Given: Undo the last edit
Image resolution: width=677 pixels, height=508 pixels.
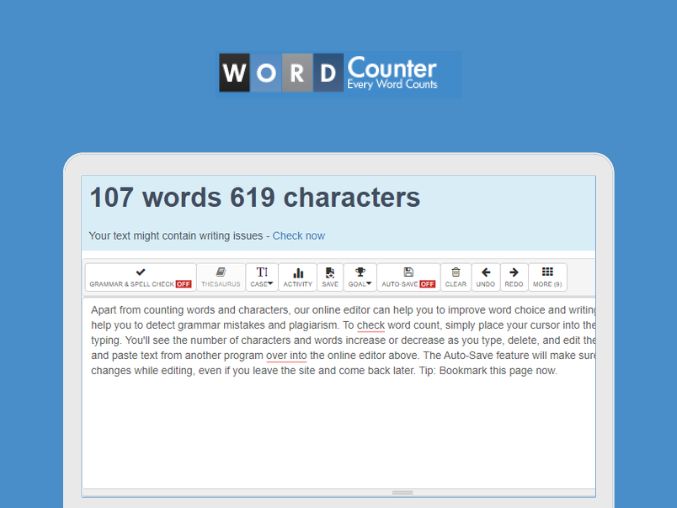Looking at the screenshot, I should pyautogui.click(x=485, y=277).
